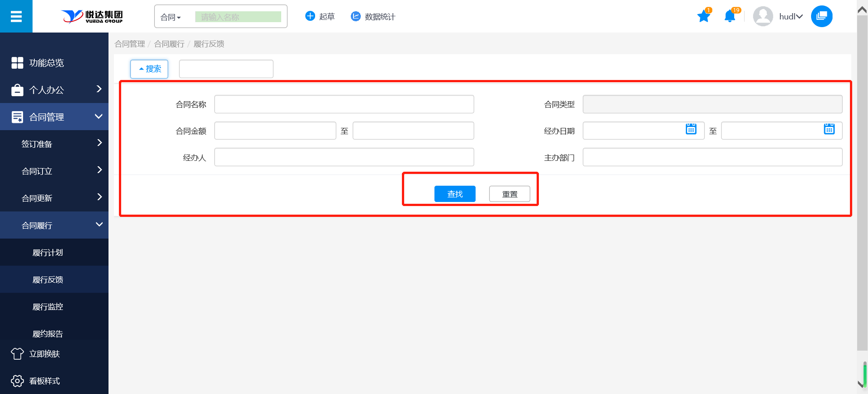This screenshot has height=394, width=868.
Task: Select 履行计划 in the sidebar
Action: (x=48, y=253)
